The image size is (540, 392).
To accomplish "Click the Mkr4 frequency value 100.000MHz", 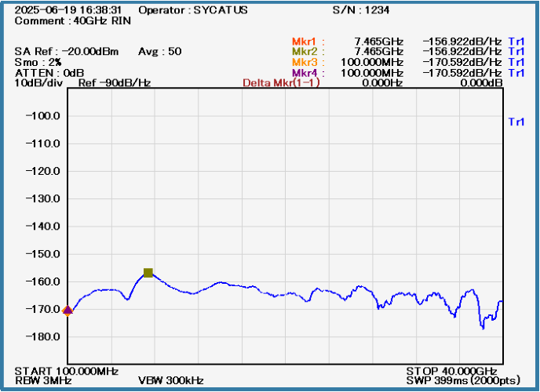I will pos(372,73).
